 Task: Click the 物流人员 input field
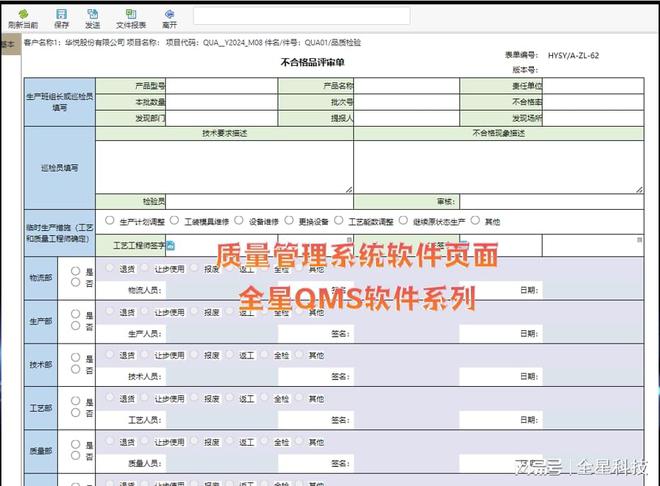[x=222, y=290]
